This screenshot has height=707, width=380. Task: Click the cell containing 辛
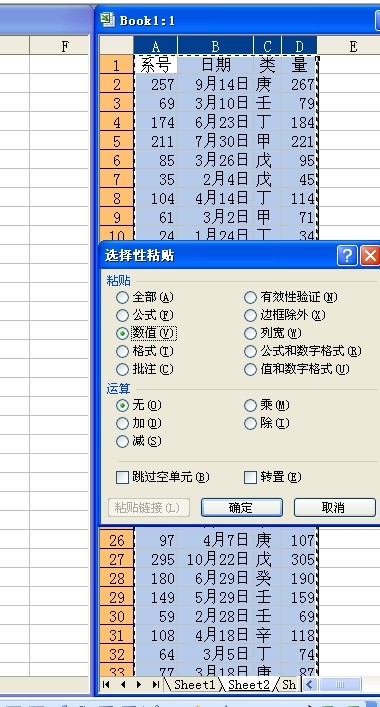[267, 635]
